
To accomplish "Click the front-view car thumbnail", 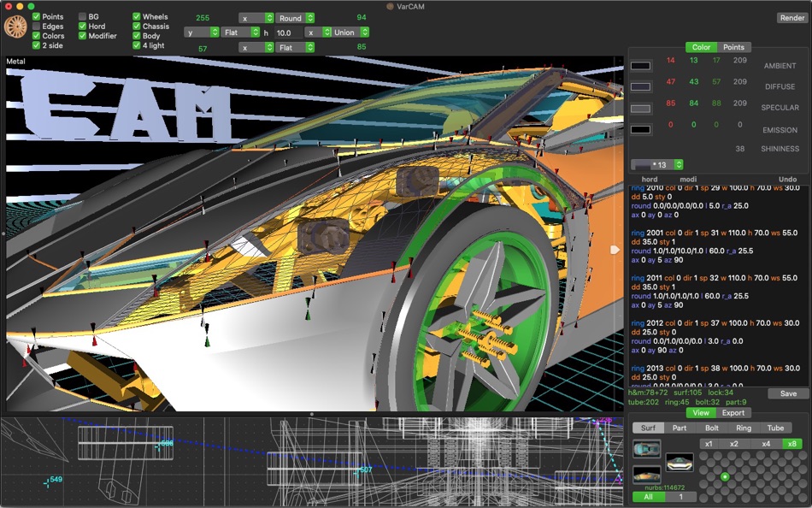I will [x=679, y=463].
